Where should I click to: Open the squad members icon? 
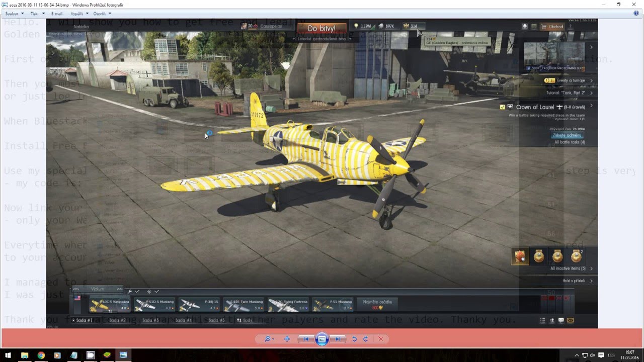(x=552, y=320)
